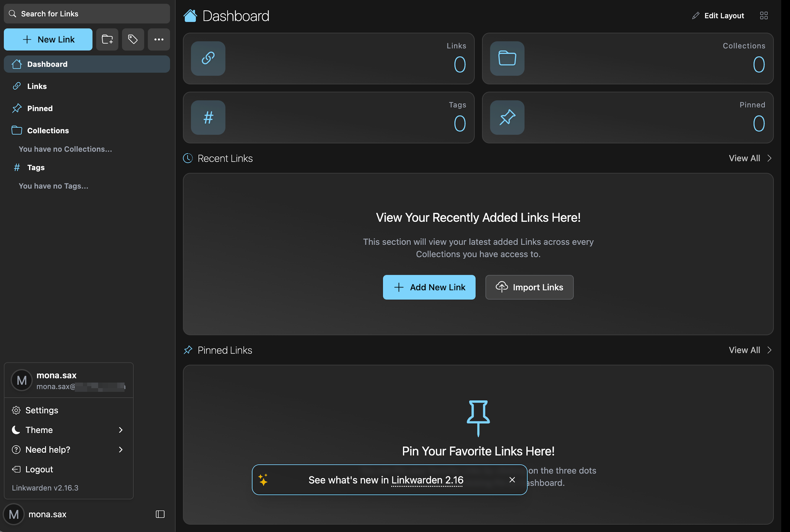Click 'You have no Tags...' text
Image resolution: width=790 pixels, height=532 pixels.
point(53,186)
